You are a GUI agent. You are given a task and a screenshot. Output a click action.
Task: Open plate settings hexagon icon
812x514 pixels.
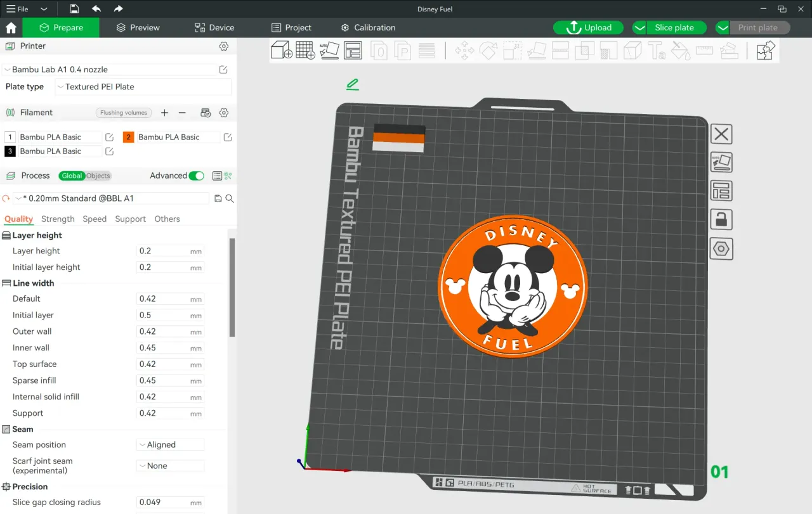click(721, 248)
